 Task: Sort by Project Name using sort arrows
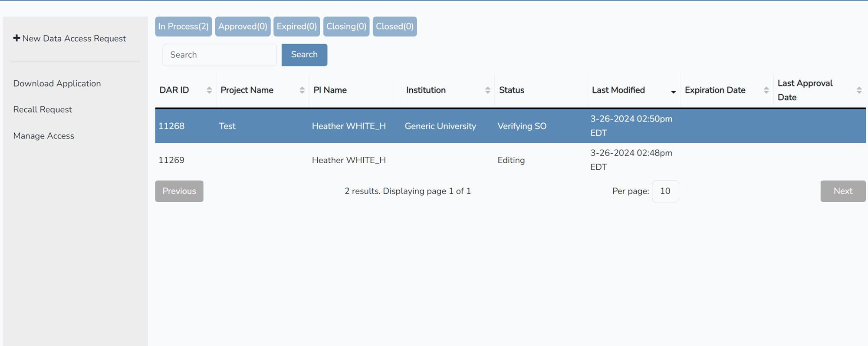coord(302,90)
